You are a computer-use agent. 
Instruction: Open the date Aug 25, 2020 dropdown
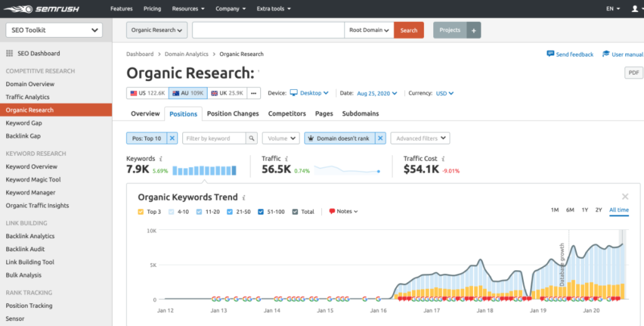(x=377, y=93)
